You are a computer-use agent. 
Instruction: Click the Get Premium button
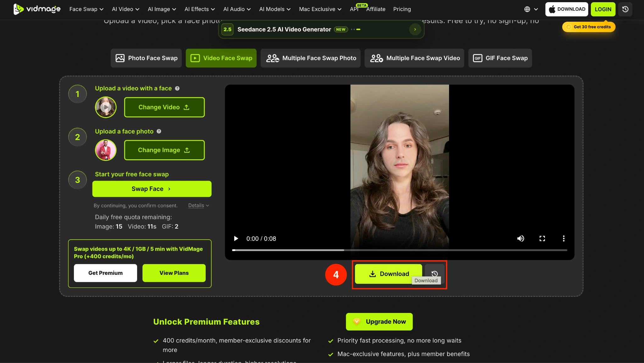(105, 273)
